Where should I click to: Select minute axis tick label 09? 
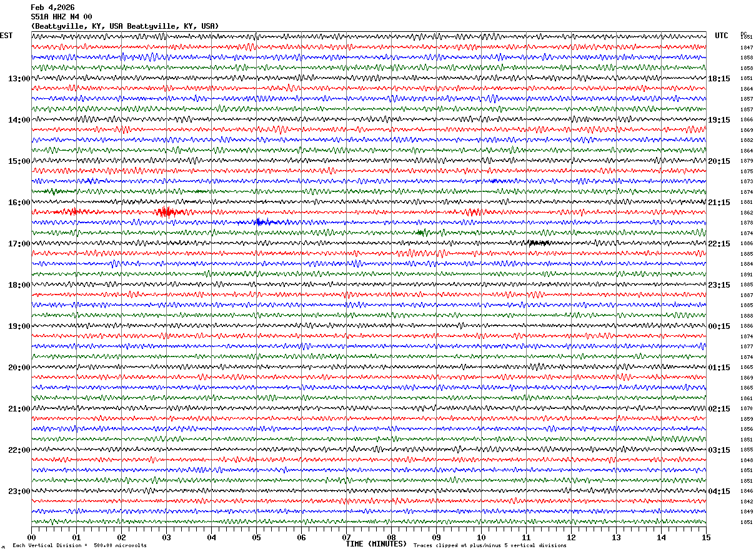coord(436,537)
